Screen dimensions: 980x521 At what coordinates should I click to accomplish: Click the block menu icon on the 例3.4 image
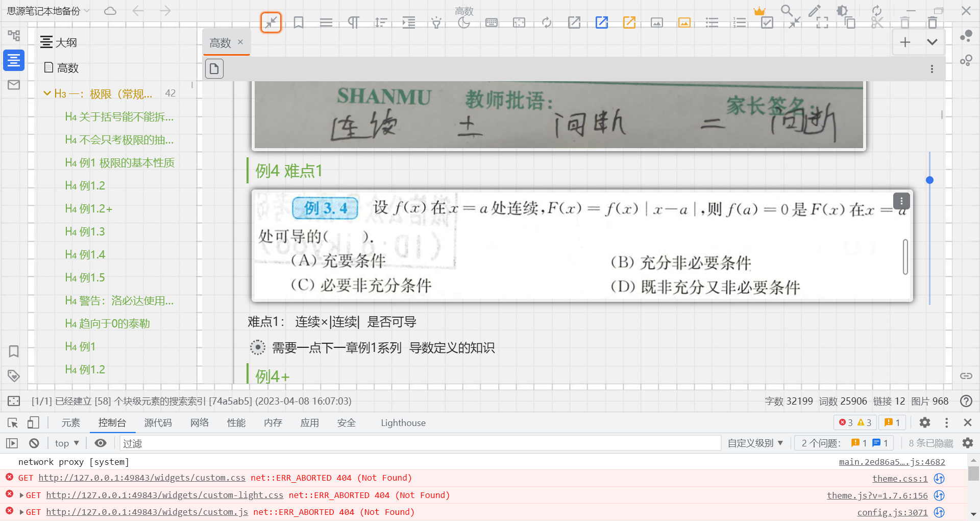[x=901, y=201]
